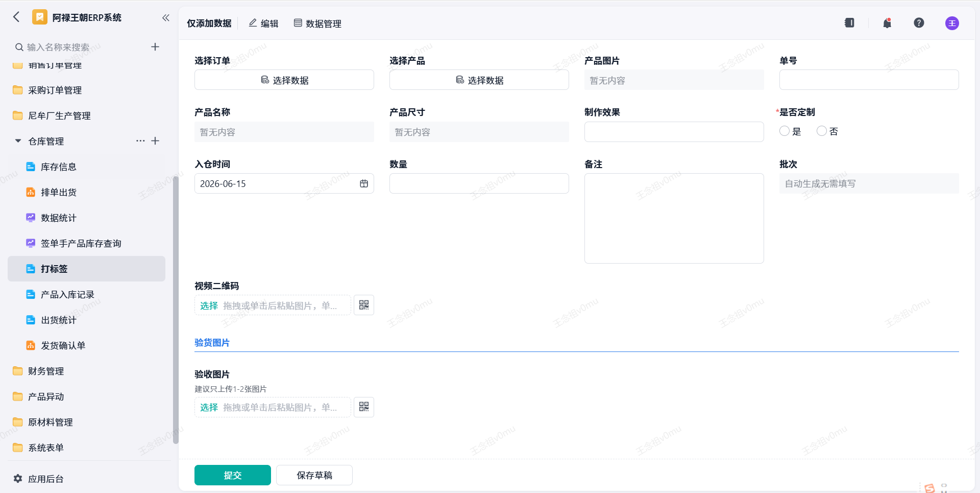The height and width of the screenshot is (493, 980).
Task: Open the help question mark icon
Action: pyautogui.click(x=919, y=23)
